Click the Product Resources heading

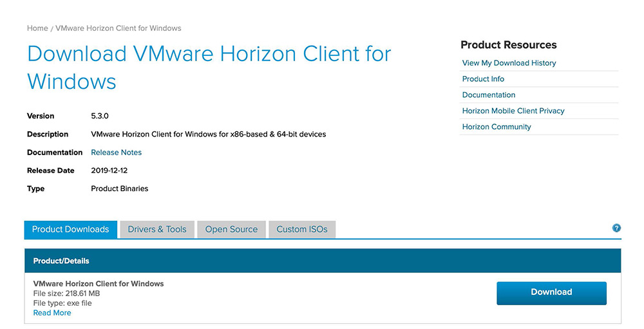(x=509, y=45)
